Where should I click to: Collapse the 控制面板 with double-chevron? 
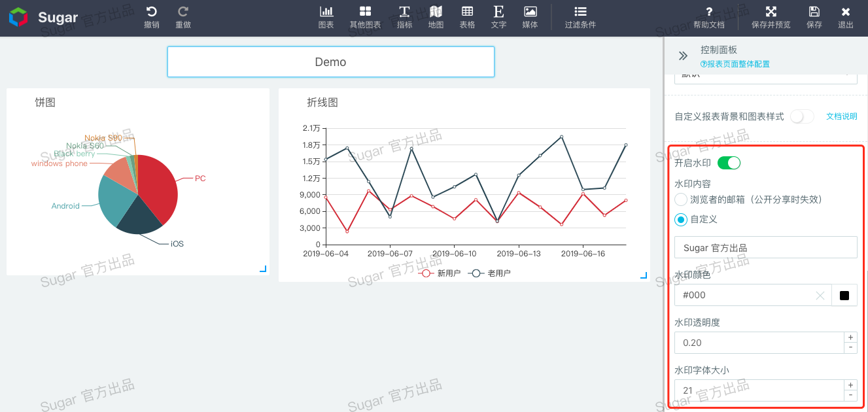(683, 56)
